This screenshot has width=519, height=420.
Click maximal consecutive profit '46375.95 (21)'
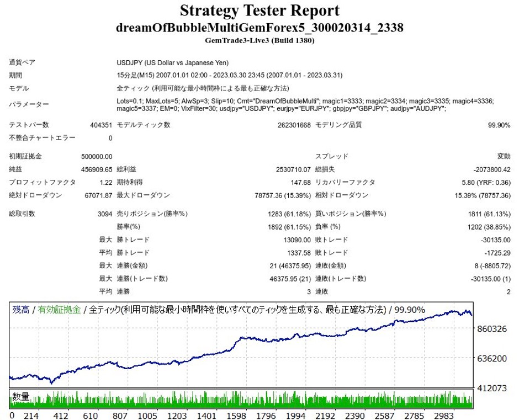coord(290,279)
